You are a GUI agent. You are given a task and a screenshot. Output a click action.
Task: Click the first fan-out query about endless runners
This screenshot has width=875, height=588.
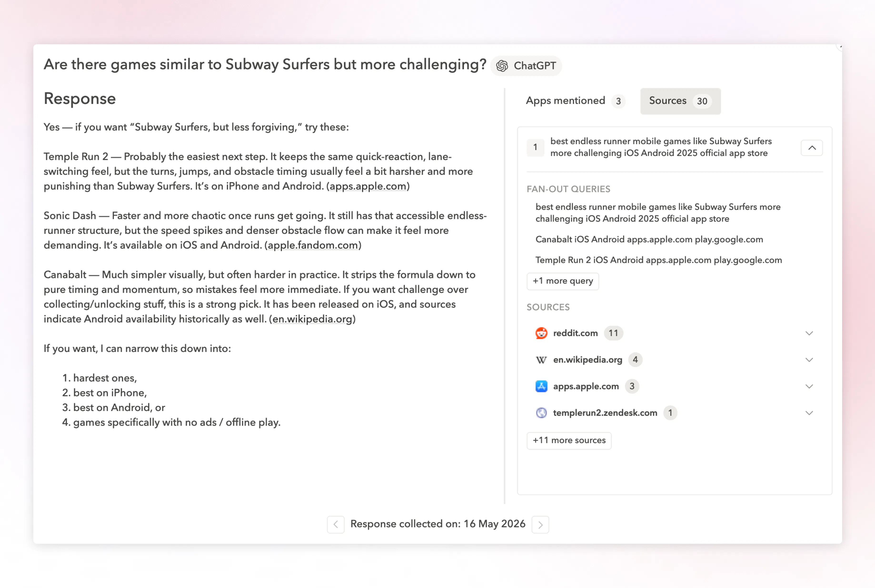click(658, 213)
